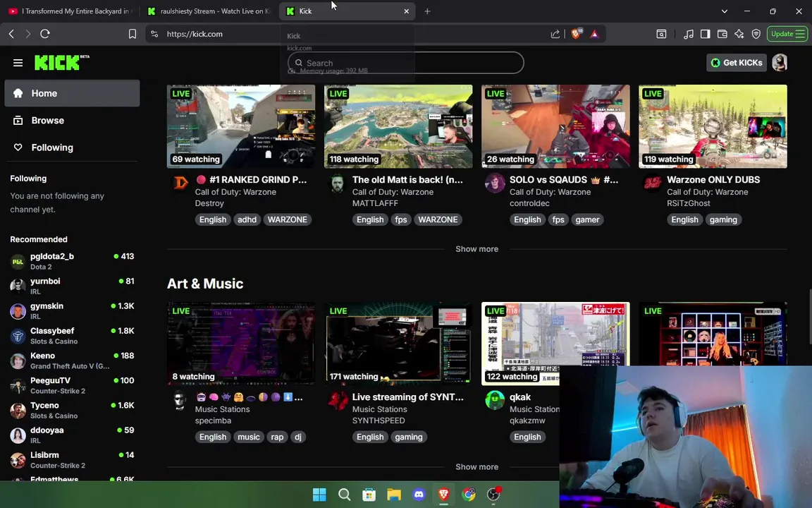Open Warzone ONLY DUBS stream title

pos(713,179)
